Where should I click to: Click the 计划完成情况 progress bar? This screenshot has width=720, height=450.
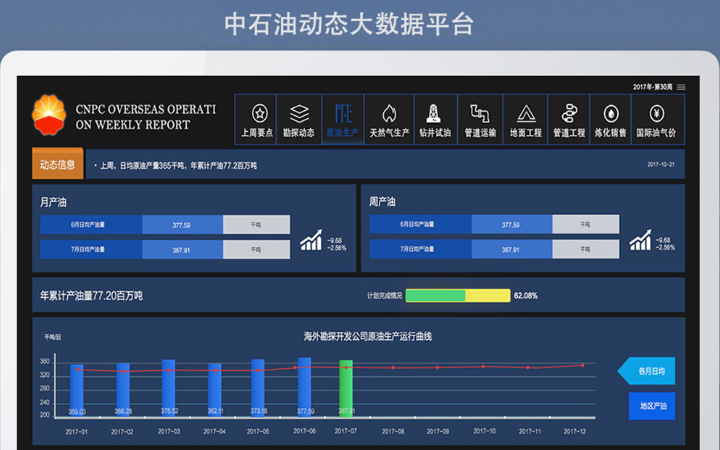click(x=458, y=296)
